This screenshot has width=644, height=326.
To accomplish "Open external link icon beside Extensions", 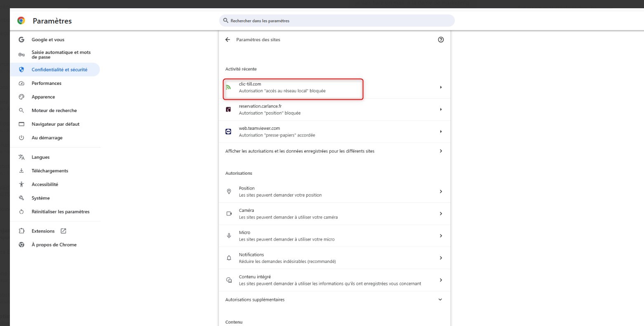I will pyautogui.click(x=63, y=231).
